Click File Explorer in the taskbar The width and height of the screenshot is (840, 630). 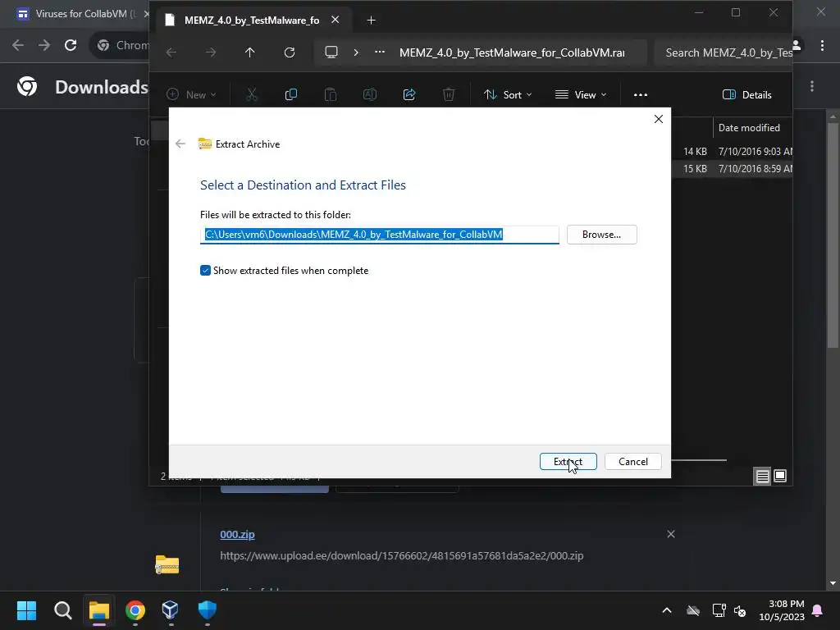point(99,609)
